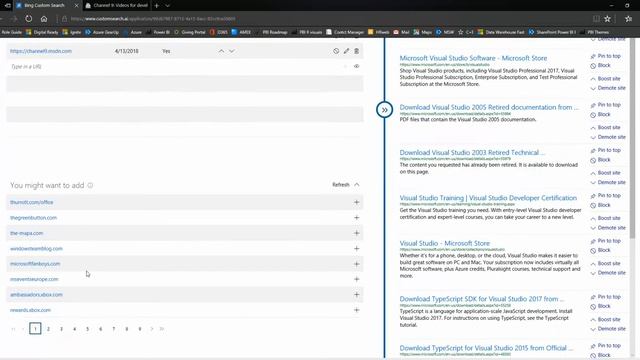Boost site for Microsoft Visual Studio Software result
The width and height of the screenshot is (640, 360).
(x=605, y=78)
